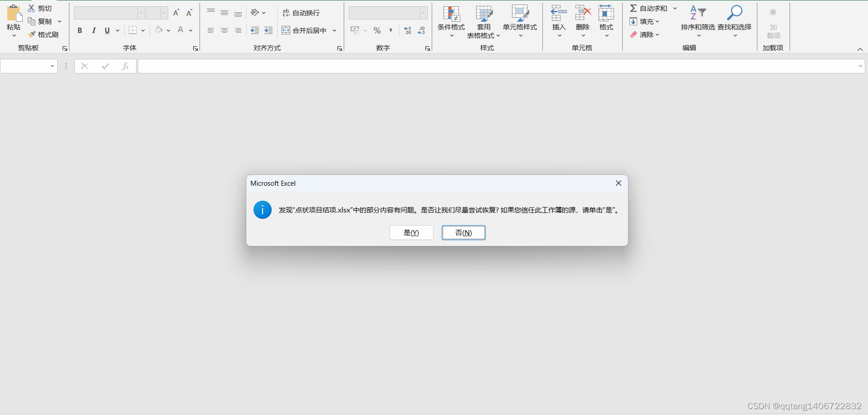Screen dimensions: 868x415
Task: Open the Merge & Center dropdown arrow
Action: [x=335, y=30]
